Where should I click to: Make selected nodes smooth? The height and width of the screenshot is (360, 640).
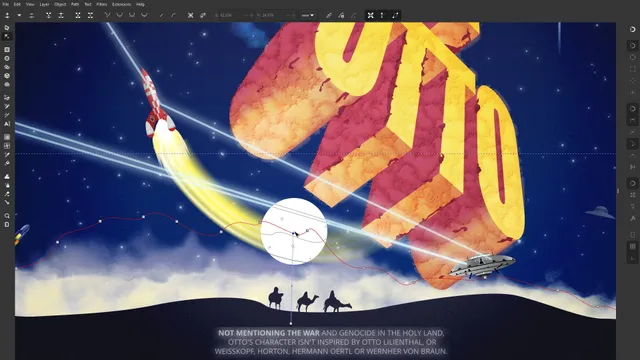(120, 16)
